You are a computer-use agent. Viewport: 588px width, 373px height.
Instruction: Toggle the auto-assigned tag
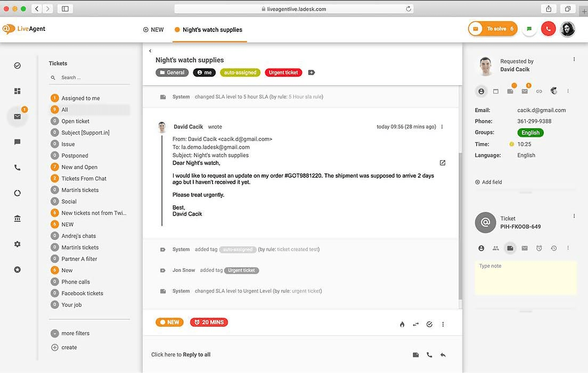coord(240,72)
